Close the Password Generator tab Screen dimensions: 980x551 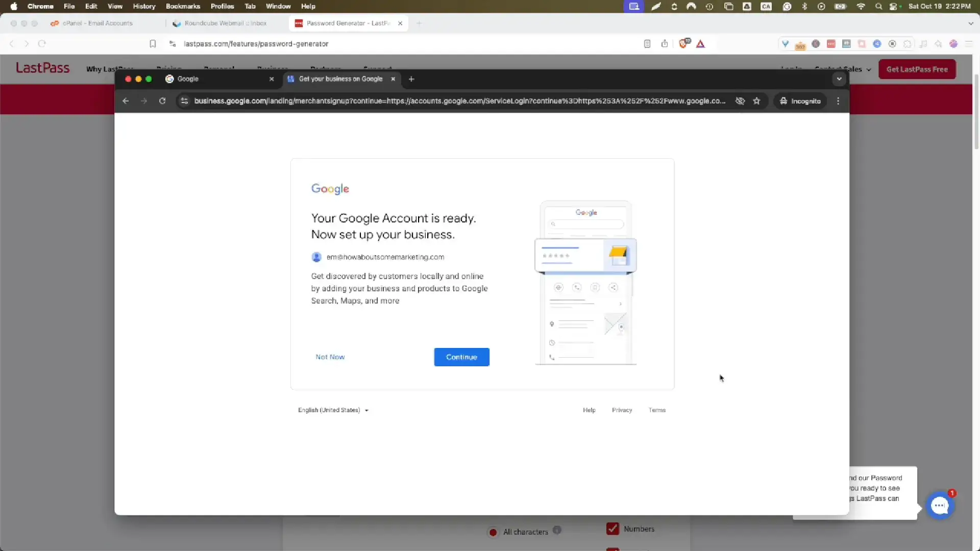[x=400, y=23]
